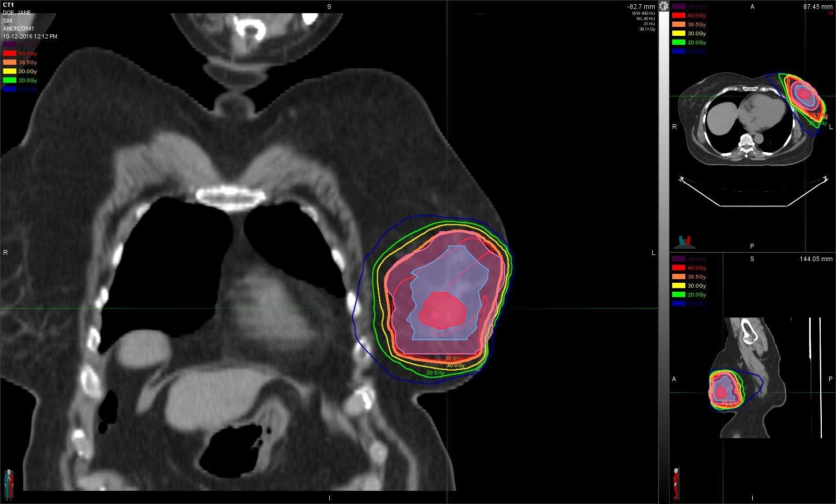Toggle the blue isodose level in coronal legend
Viewport: 836px width, 504px height.
[9, 90]
